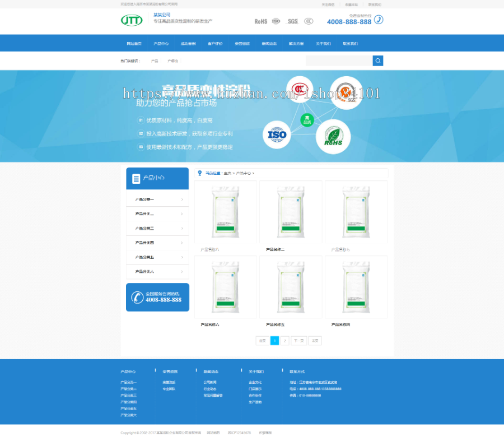Click the small green center circle in the banner
Viewport: 504px width, 441px height.
[307, 120]
